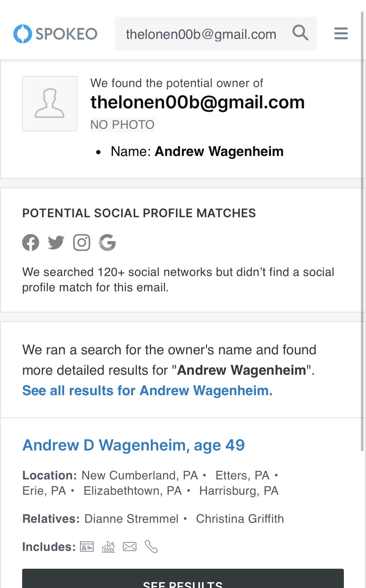The width and height of the screenshot is (366, 588).
Task: Click the ID card includes icon
Action: pyautogui.click(x=87, y=546)
